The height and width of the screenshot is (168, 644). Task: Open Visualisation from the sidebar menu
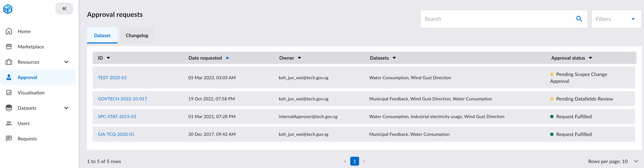(x=31, y=93)
